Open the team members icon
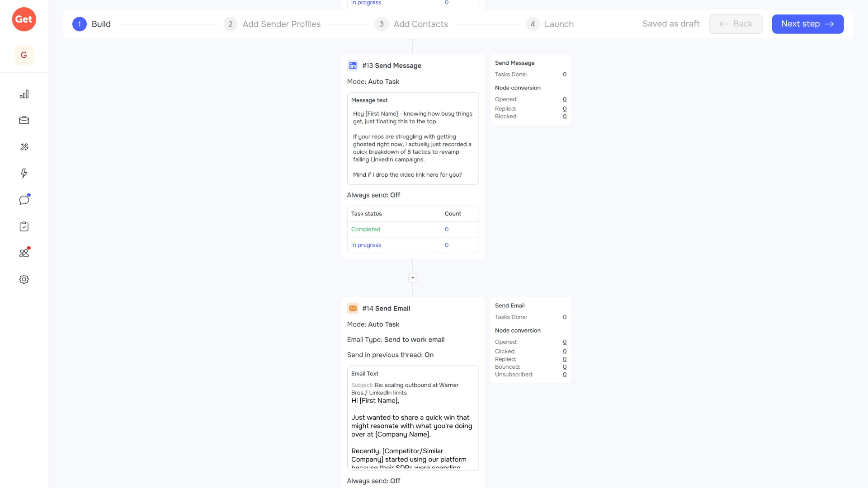This screenshot has height=488, width=868. coord(24,253)
